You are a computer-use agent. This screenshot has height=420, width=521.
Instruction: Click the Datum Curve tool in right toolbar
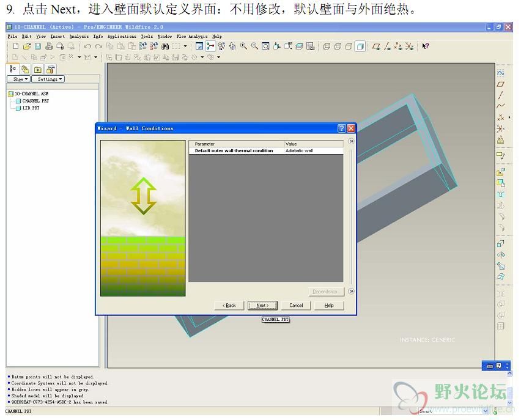coord(500,106)
